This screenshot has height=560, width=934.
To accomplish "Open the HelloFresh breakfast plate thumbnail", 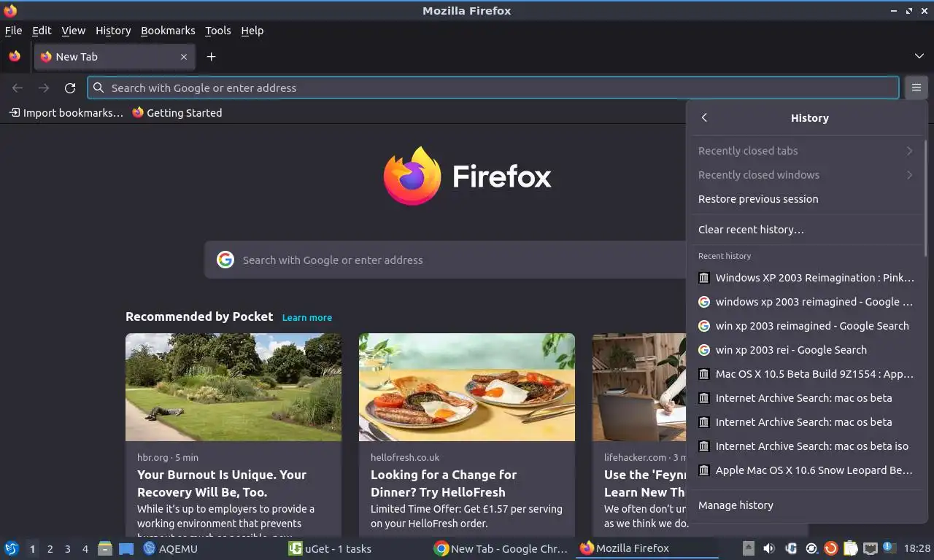I will [x=467, y=387].
